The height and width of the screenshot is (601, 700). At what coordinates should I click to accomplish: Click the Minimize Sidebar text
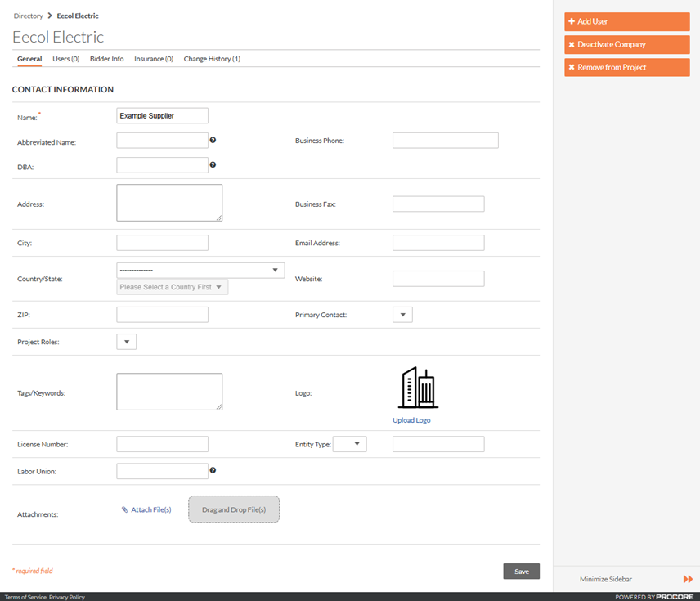[x=606, y=579]
